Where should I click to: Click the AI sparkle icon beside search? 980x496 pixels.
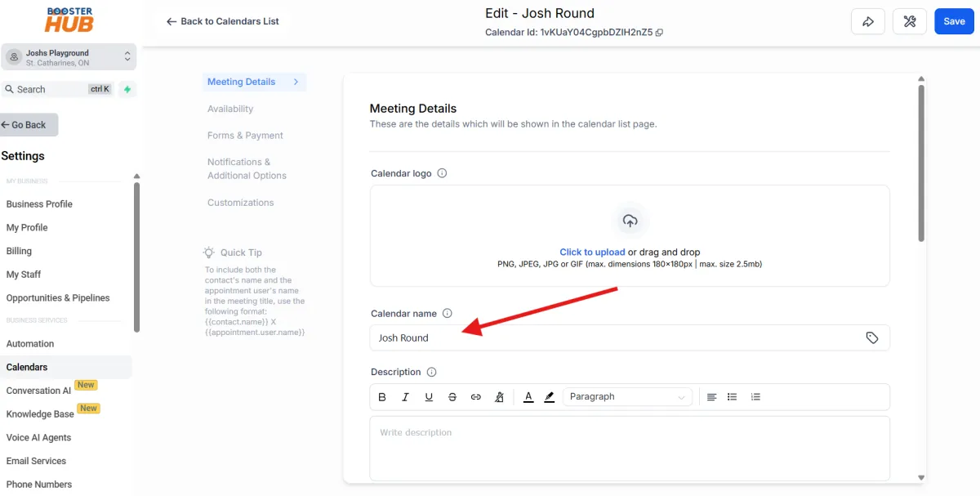click(127, 89)
